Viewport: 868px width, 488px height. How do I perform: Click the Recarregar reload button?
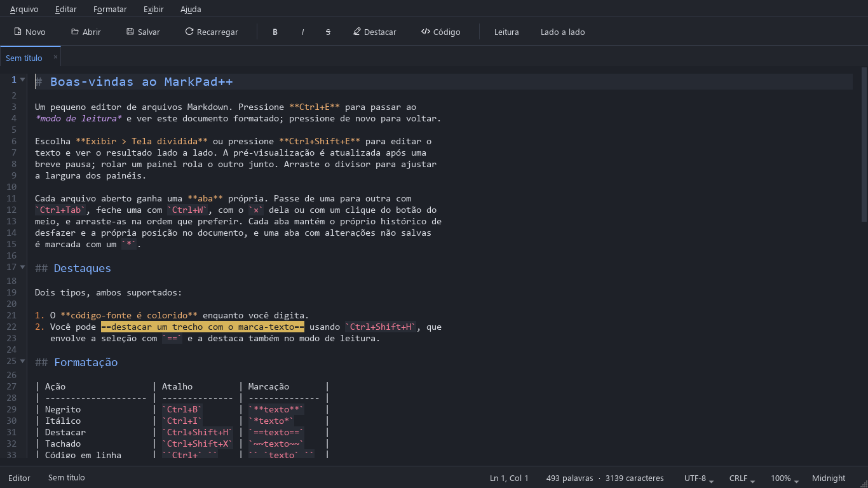(212, 32)
